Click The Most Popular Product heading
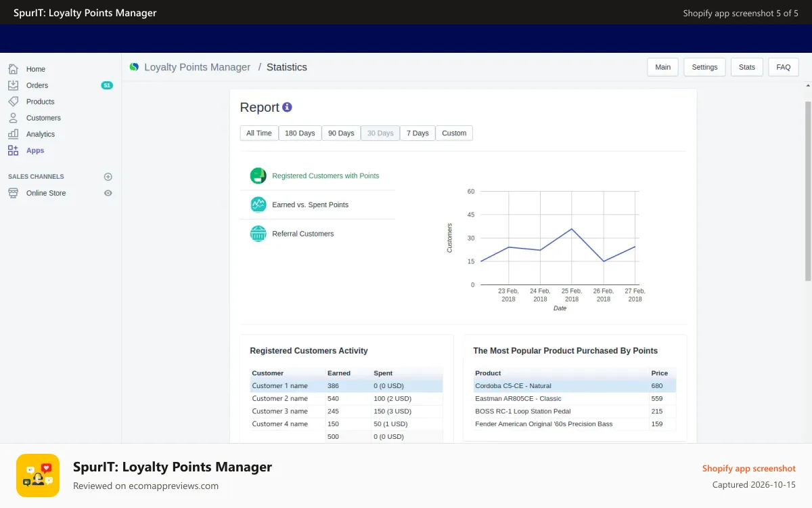The height and width of the screenshot is (508, 812). pos(565,351)
